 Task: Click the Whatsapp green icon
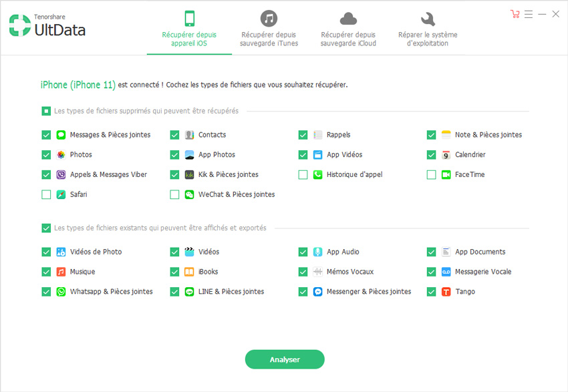[x=61, y=292]
